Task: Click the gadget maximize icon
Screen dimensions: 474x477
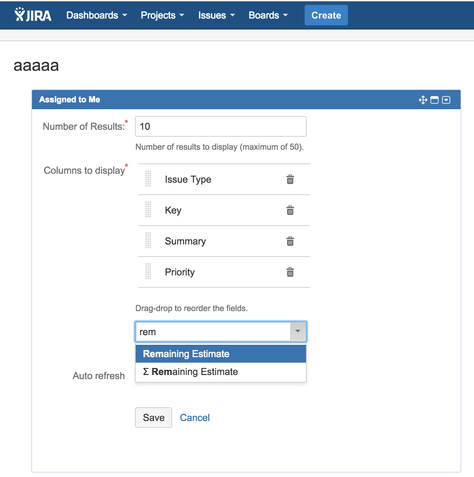Action: (434, 100)
